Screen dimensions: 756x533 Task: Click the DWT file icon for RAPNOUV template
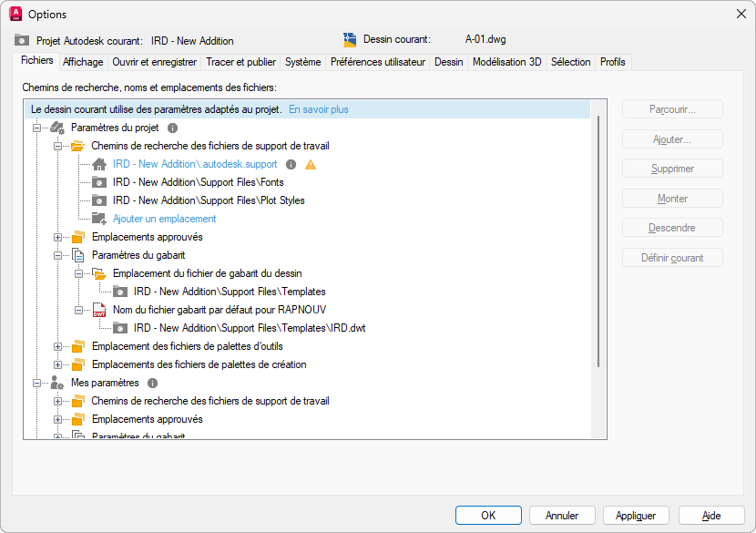pyautogui.click(x=99, y=310)
